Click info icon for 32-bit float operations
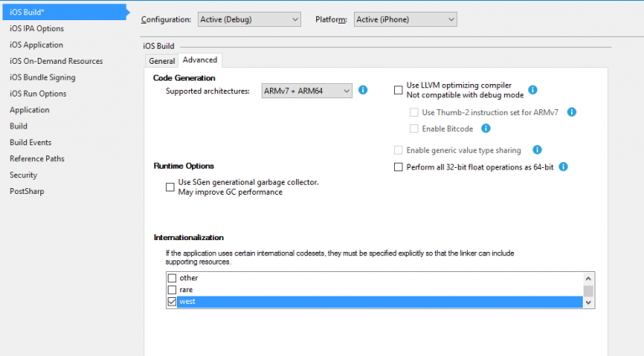 [563, 166]
